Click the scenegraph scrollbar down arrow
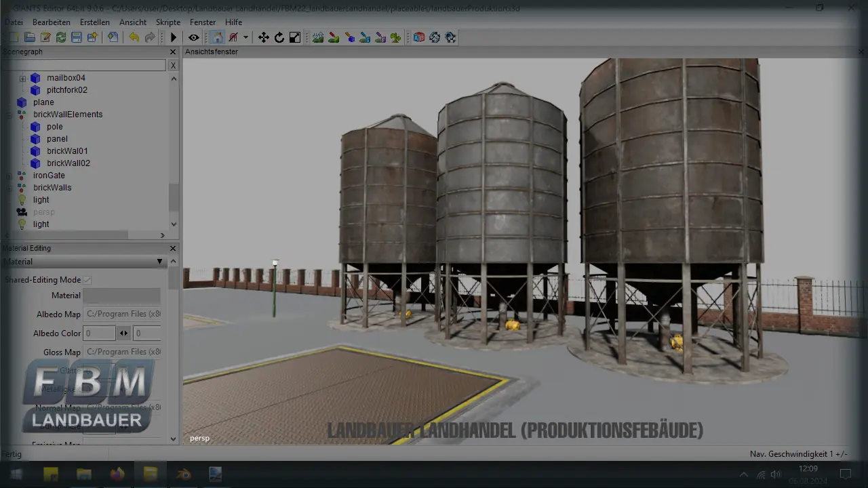Screen dimensions: 868x488 pos(174,224)
